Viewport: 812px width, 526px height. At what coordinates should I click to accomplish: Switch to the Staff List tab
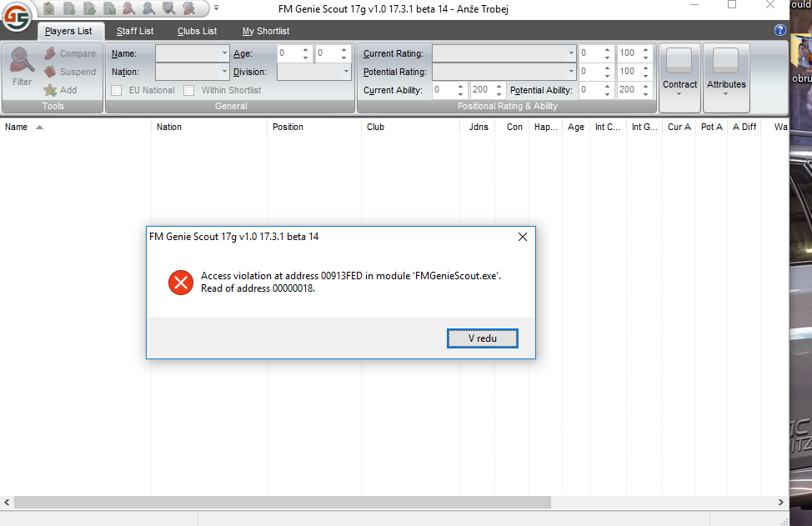(x=135, y=32)
